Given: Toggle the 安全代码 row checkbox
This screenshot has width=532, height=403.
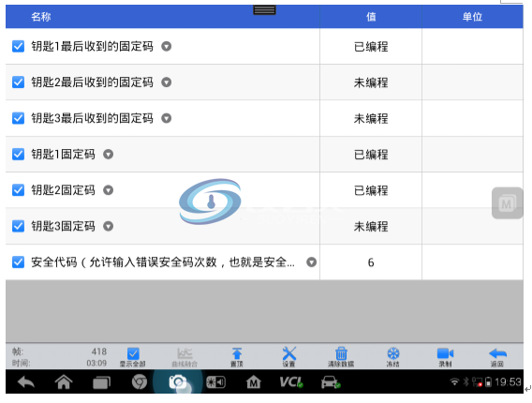Looking at the screenshot, I should (19, 262).
